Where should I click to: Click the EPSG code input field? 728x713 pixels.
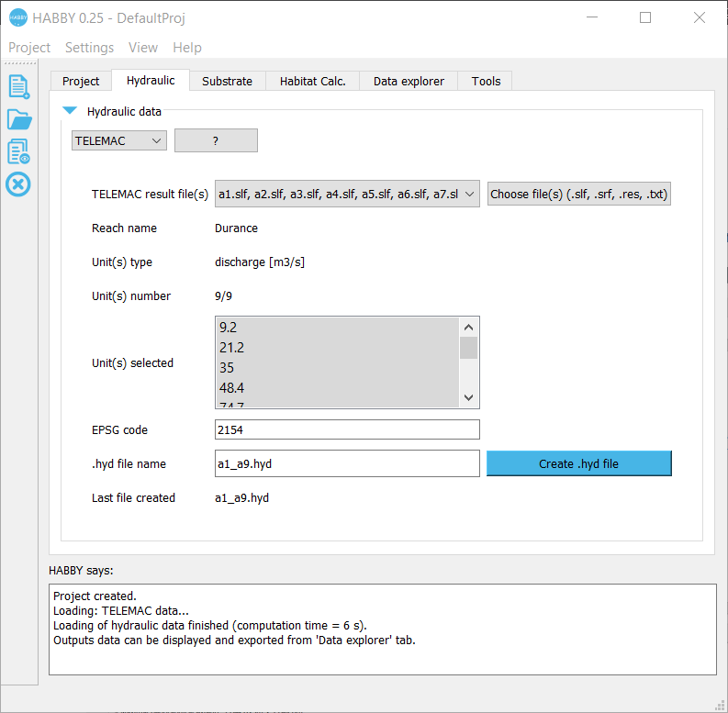click(347, 429)
